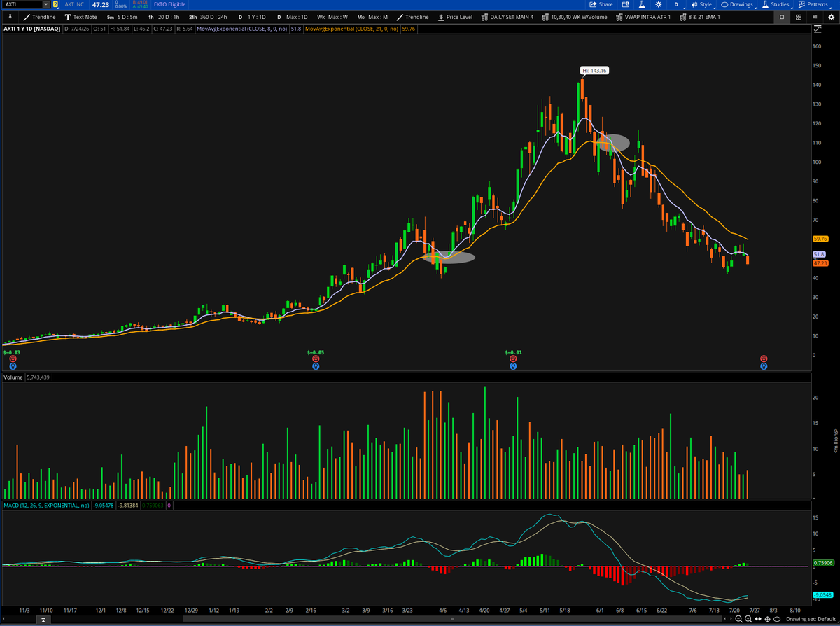Click the zoom out magnifier icon
Screen dimensions: 840x626
coord(740,619)
